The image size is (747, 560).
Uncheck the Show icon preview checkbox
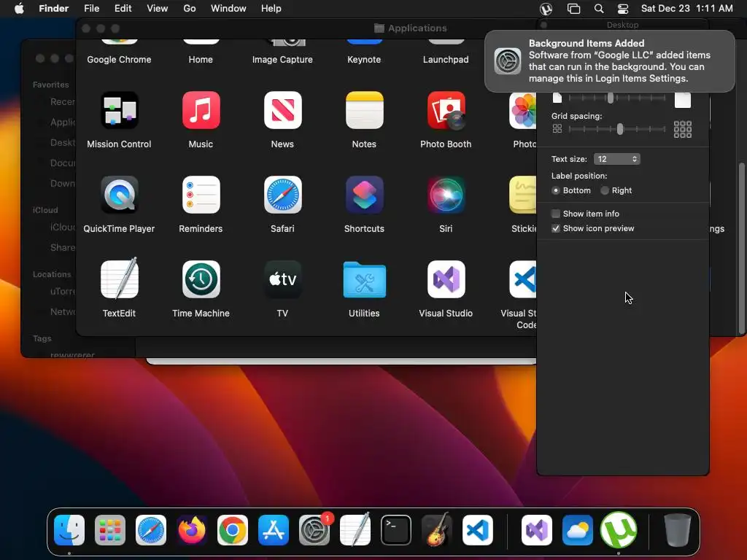(555, 228)
